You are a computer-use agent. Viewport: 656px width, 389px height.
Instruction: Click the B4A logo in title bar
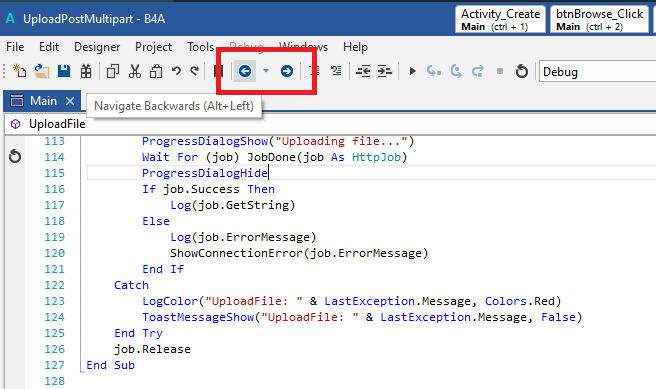(x=10, y=19)
